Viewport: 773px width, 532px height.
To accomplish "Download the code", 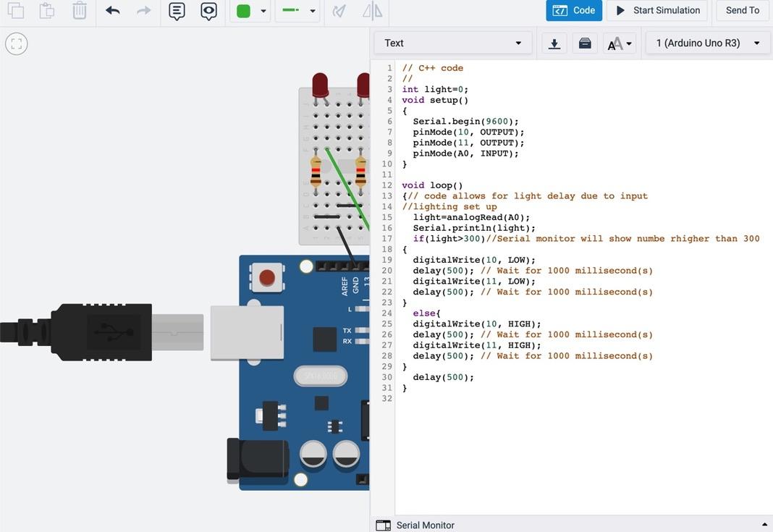I will pos(554,43).
